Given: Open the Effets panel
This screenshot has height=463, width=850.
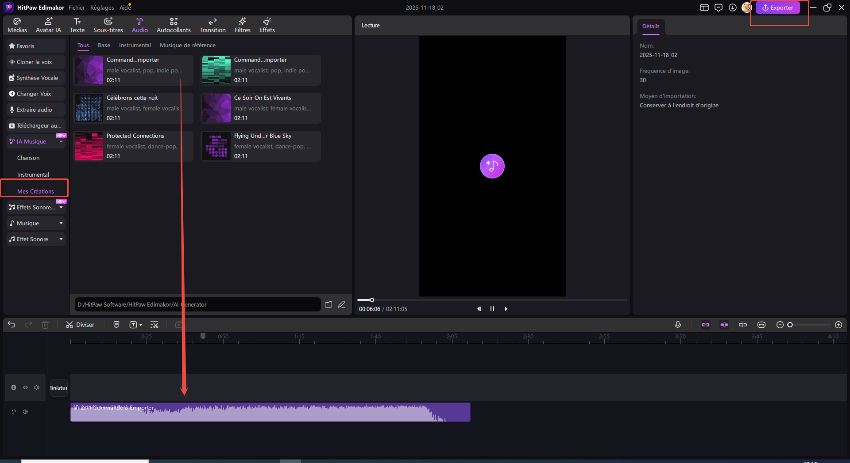Looking at the screenshot, I should tap(267, 25).
